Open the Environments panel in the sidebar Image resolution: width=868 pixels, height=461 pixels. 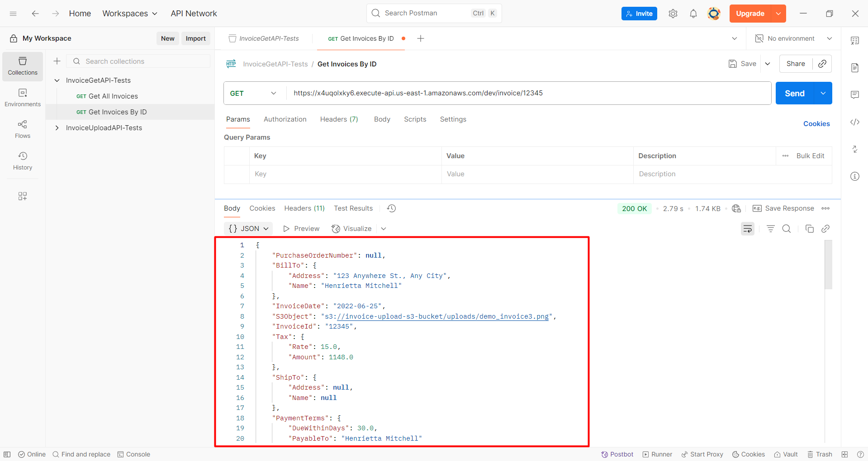(22, 97)
